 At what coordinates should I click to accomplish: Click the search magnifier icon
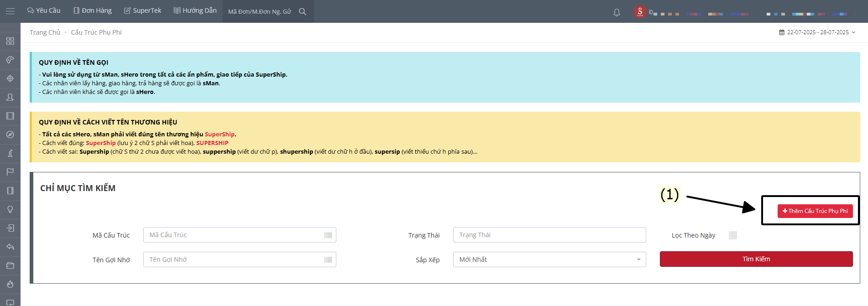click(x=303, y=11)
